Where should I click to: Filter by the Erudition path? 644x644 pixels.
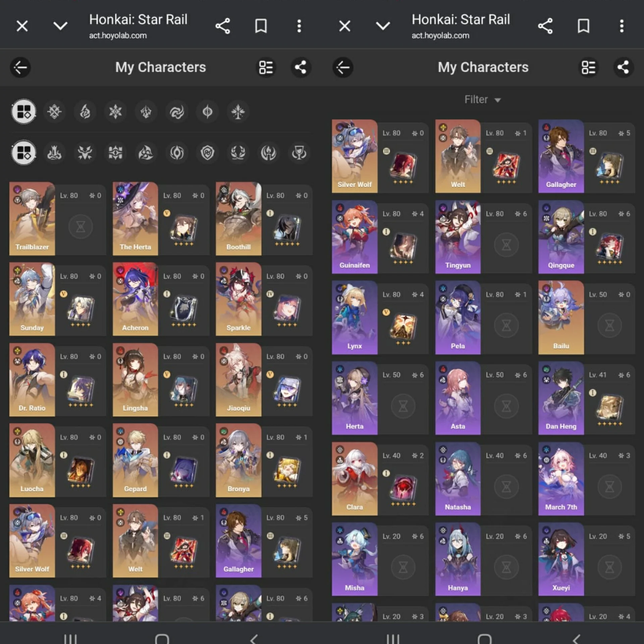coord(115,153)
